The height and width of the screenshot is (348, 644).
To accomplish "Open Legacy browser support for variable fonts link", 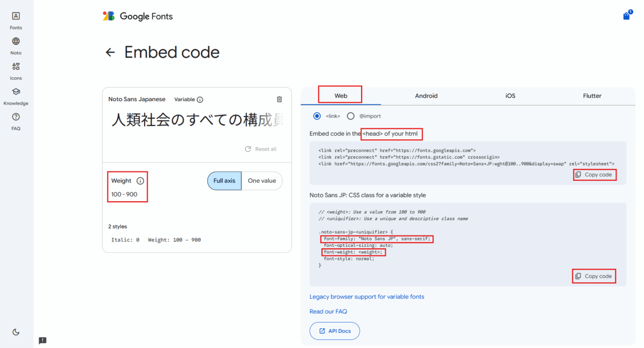I will click(367, 297).
